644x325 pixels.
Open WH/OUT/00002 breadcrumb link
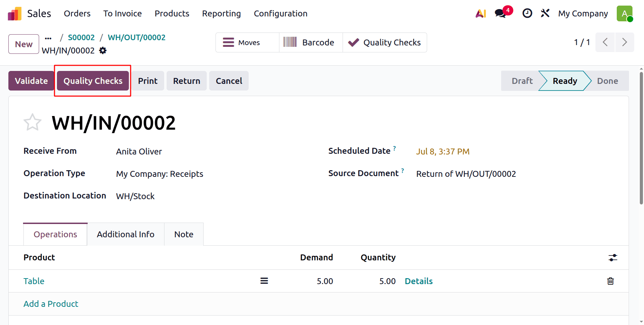coord(137,37)
